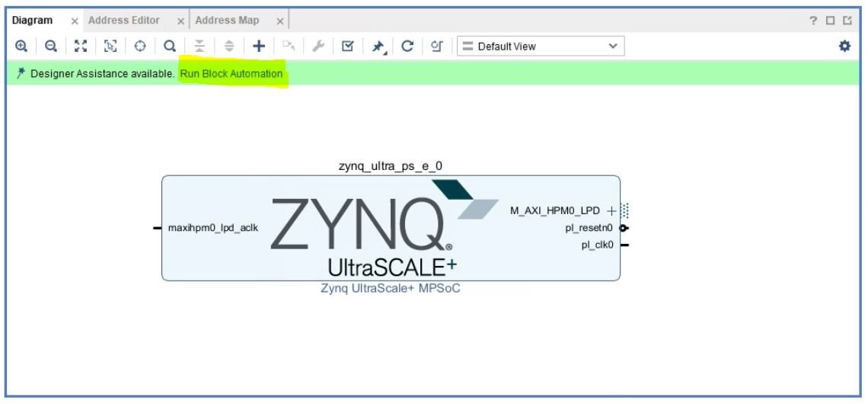Close the Address Map tab
The image size is (868, 404).
(x=280, y=21)
